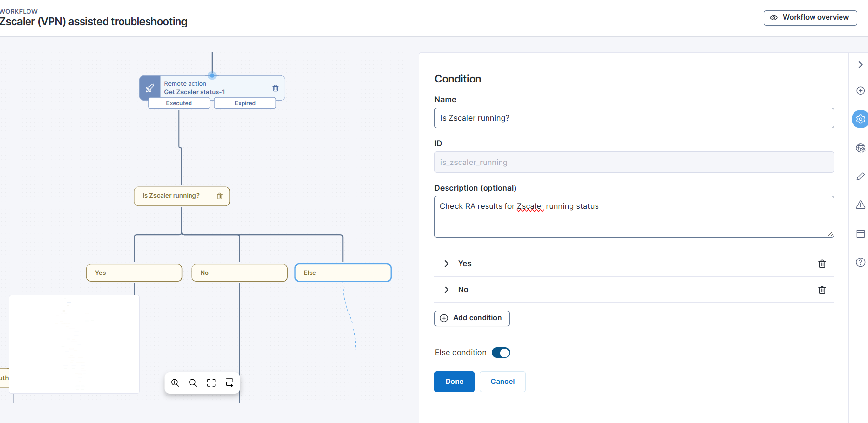Click the zoom out magnifier icon

[x=193, y=383]
